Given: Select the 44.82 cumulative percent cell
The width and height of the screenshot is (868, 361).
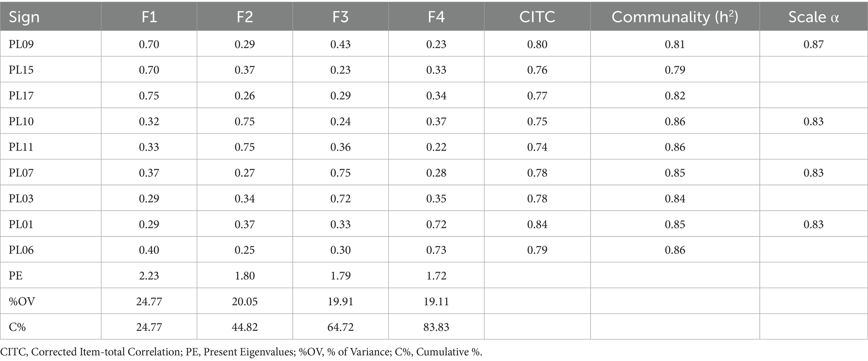Looking at the screenshot, I should [x=245, y=327].
